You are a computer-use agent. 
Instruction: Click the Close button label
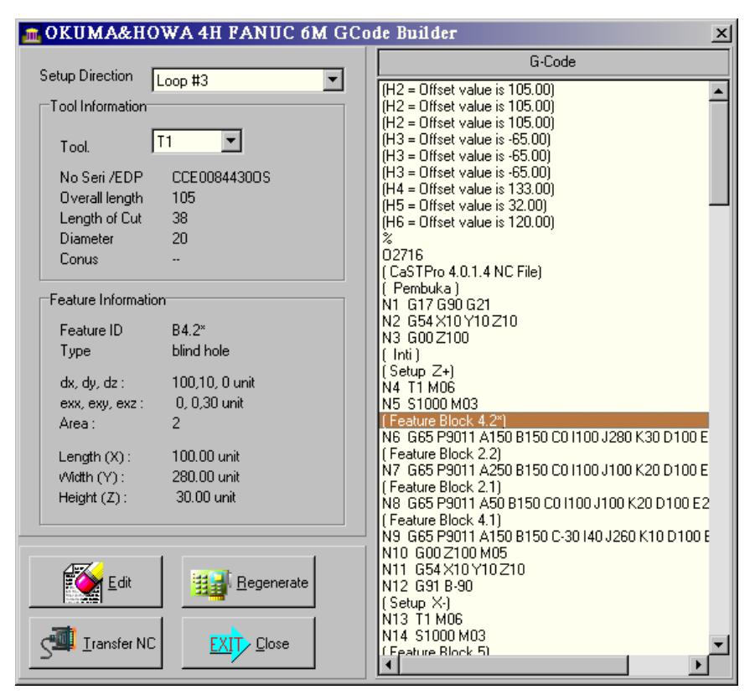(272, 644)
